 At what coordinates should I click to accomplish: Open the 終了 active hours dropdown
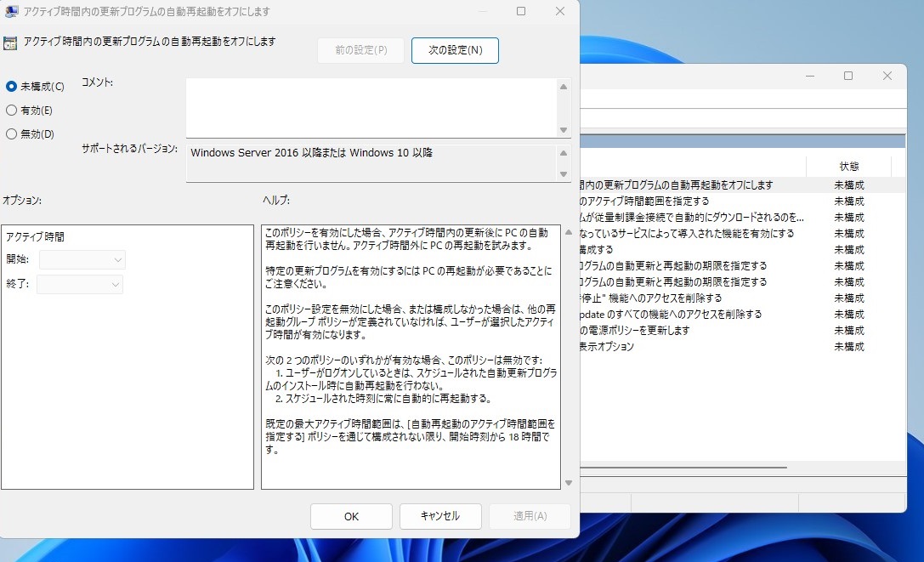tap(80, 285)
